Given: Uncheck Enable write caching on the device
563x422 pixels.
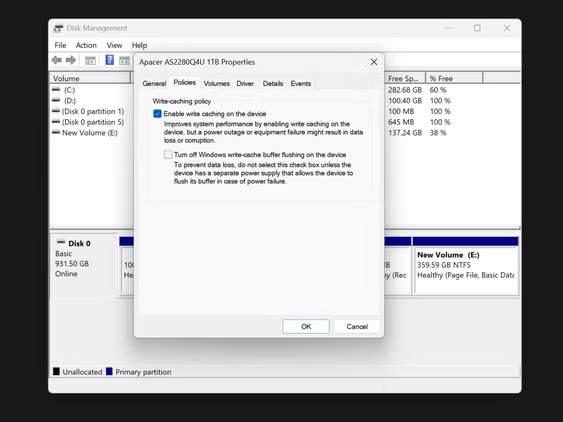Looking at the screenshot, I should point(157,114).
